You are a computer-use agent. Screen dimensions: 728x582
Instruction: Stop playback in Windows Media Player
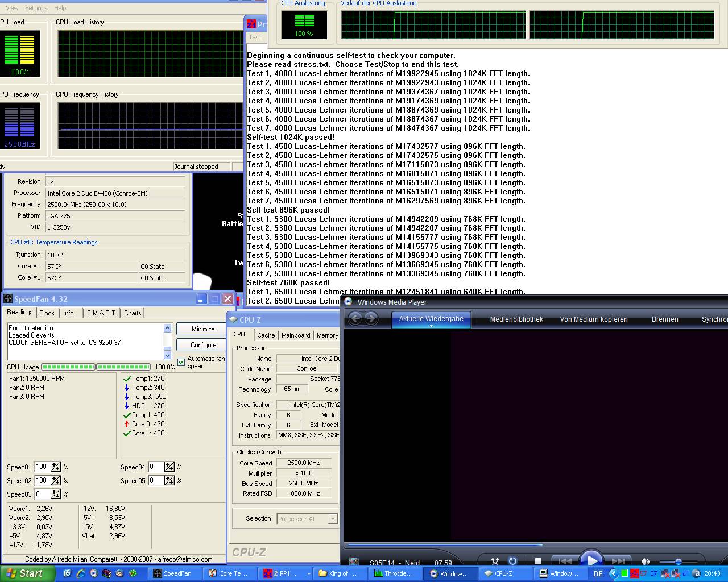coord(538,561)
